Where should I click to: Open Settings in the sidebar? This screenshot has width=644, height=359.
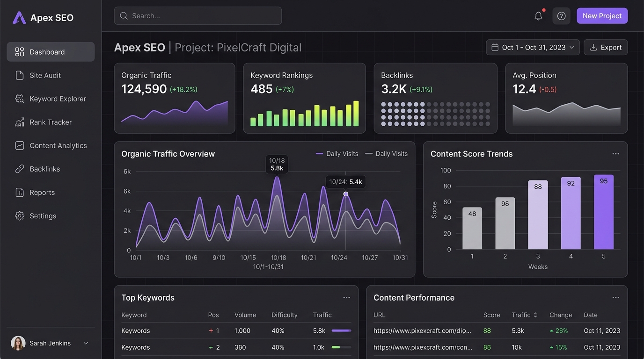pos(51,216)
